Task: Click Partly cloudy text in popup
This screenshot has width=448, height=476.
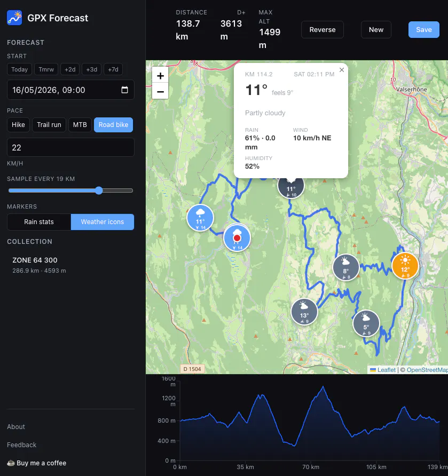Action: tap(265, 113)
